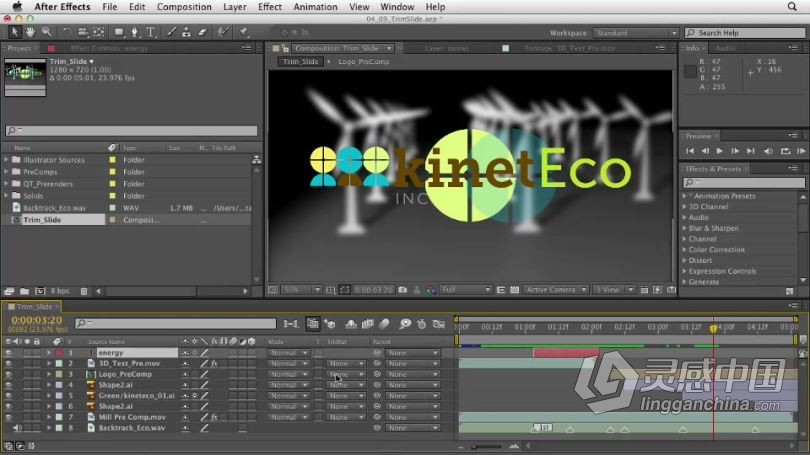Viewport: 810px width, 455px height.
Task: Open the Workspace Standard dropdown
Action: click(635, 33)
